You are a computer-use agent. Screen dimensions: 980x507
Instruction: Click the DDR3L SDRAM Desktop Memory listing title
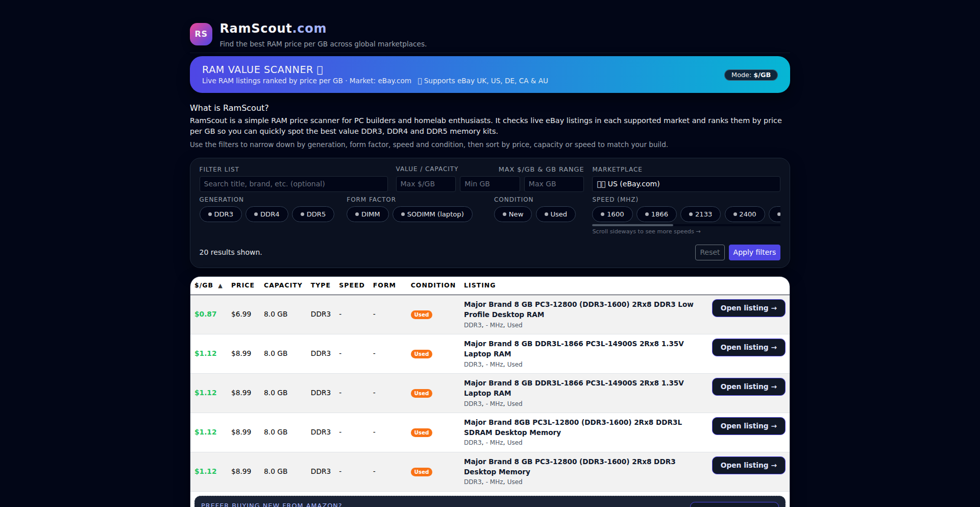573,427
